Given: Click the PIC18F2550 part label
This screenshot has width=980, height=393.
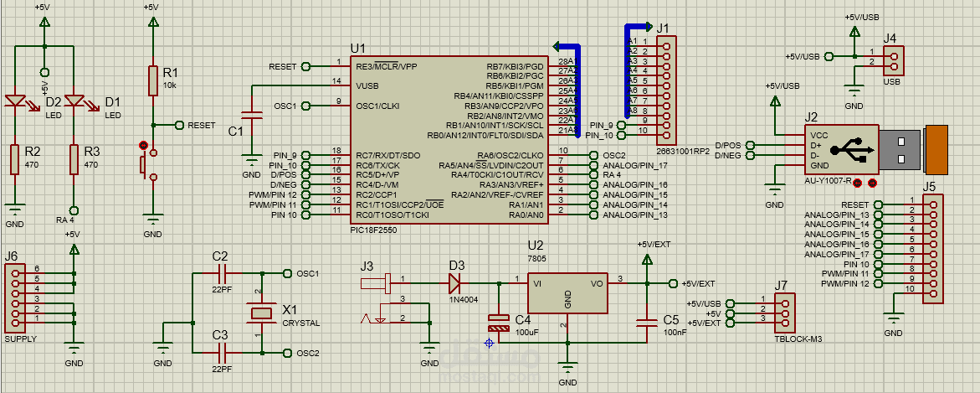Looking at the screenshot, I should click(373, 230).
